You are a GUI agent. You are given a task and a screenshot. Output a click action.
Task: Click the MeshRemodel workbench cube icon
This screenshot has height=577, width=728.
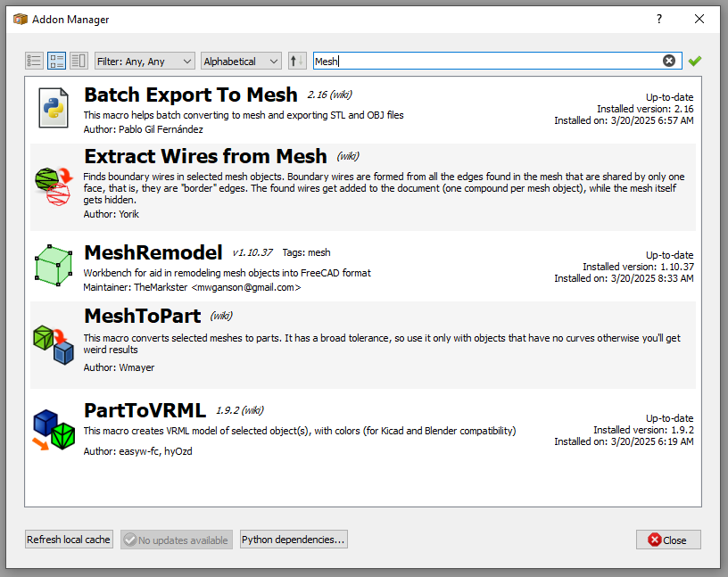click(x=53, y=266)
